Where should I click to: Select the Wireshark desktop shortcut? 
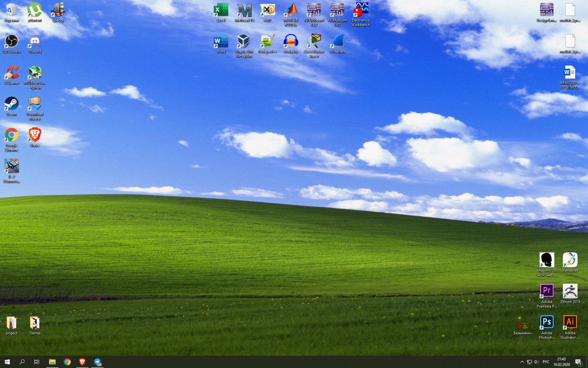(337, 44)
